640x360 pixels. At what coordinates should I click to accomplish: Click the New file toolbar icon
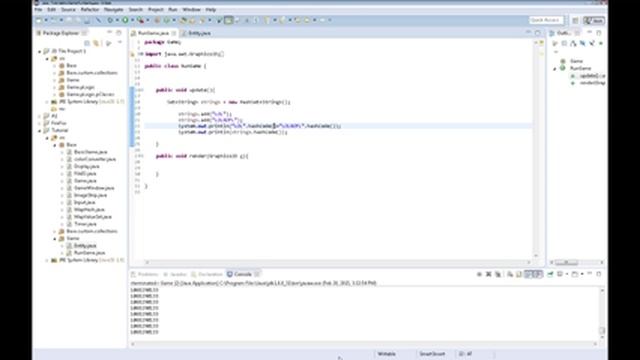(x=39, y=20)
